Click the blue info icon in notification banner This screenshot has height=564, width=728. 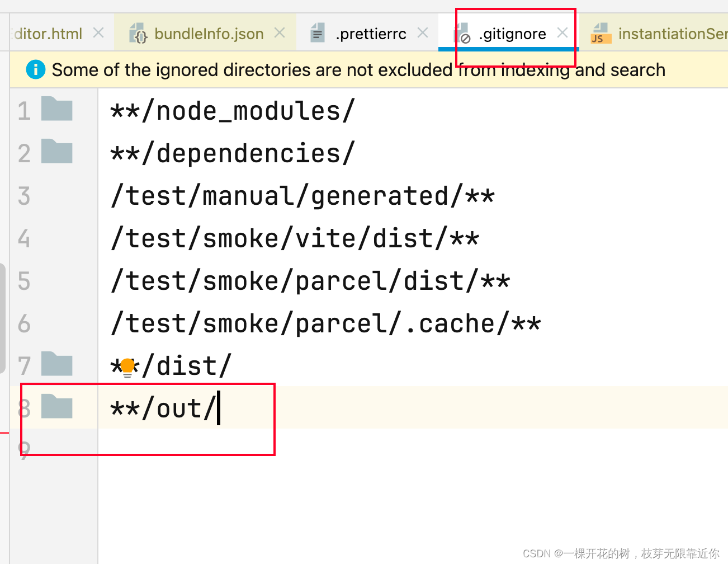[35, 69]
